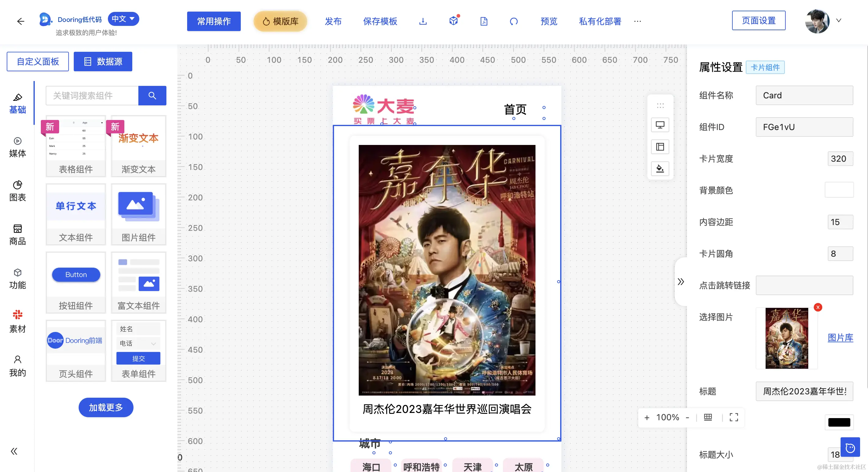Edit the 标题 text field
This screenshot has height=472, width=868.
point(804,391)
